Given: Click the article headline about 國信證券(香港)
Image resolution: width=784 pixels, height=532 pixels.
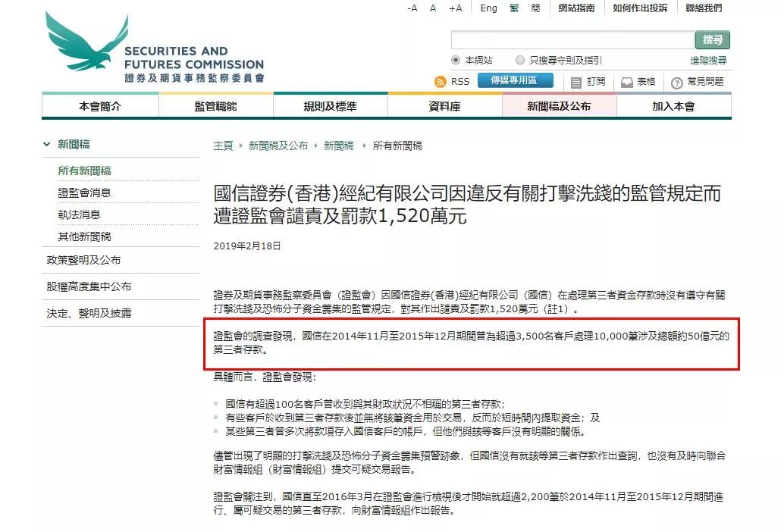Looking at the screenshot, I should point(467,205).
